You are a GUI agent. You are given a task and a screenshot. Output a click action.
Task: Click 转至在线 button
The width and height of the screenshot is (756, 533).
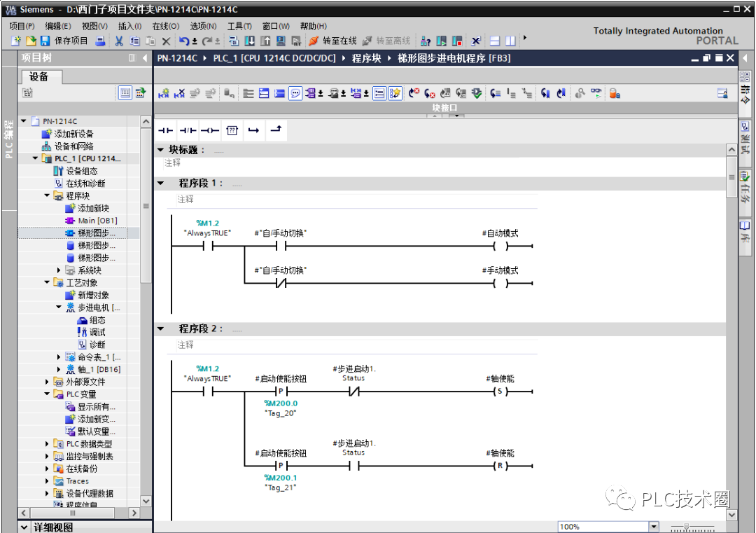(339, 41)
